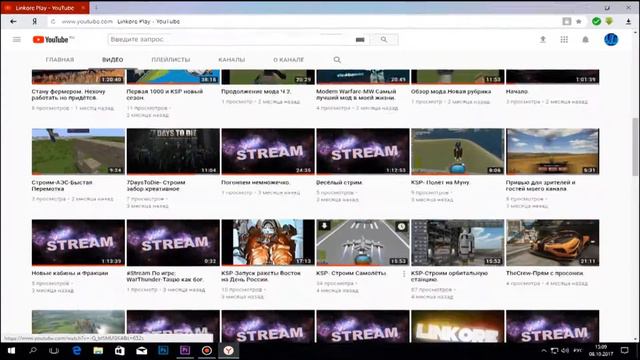Click the Yandex home 'Я' button
Viewport: 640px width, 360px height.
pyautogui.click(x=35, y=22)
